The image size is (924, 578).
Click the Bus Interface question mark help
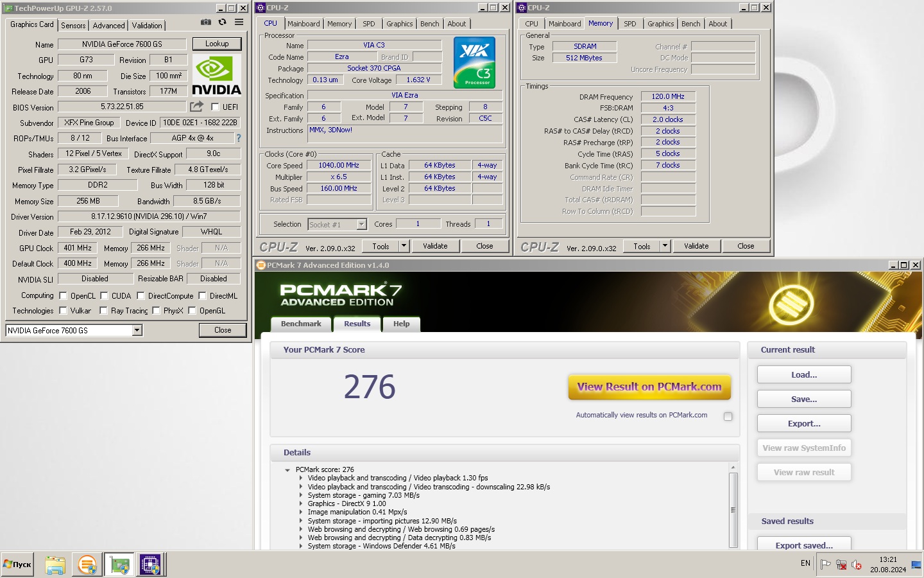[x=239, y=138]
